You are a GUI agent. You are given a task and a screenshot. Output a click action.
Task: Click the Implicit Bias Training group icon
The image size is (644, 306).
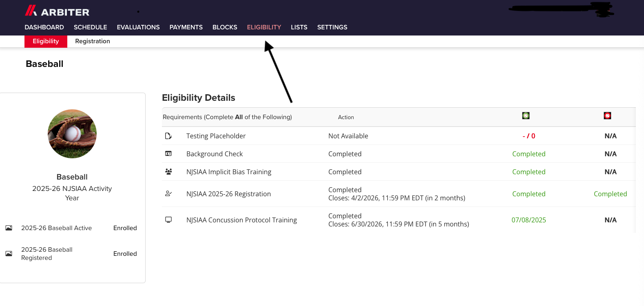click(168, 172)
